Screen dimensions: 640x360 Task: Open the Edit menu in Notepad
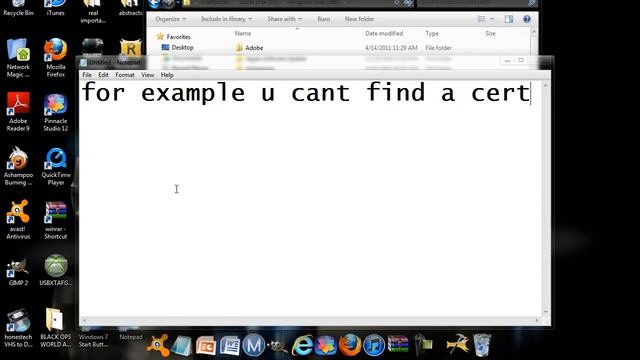click(103, 75)
